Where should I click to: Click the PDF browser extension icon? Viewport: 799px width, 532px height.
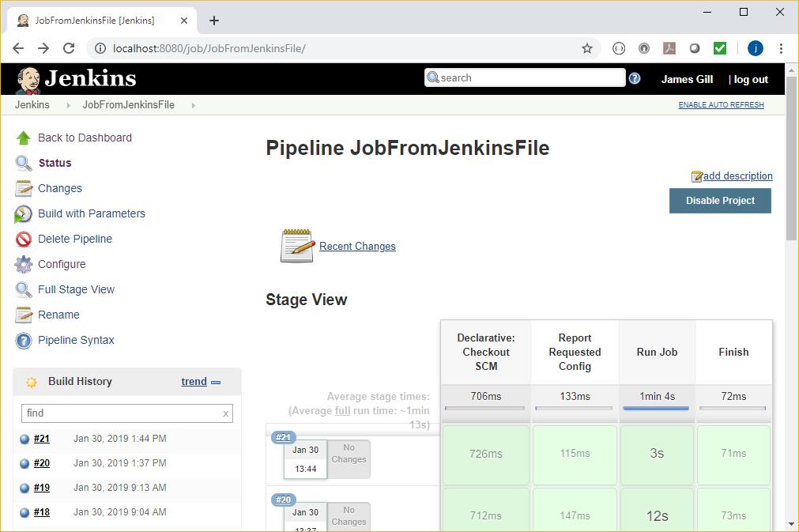669,48
